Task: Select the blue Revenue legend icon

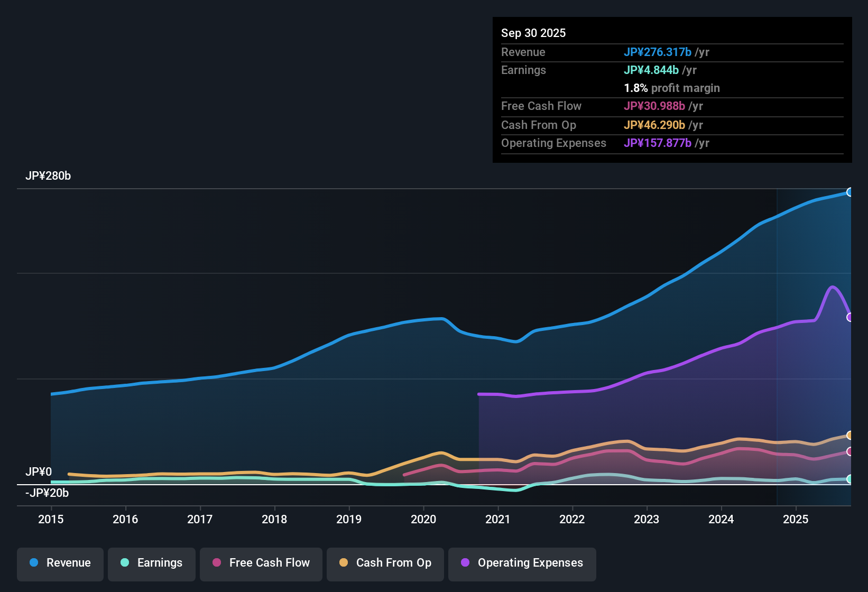Action: point(34,563)
